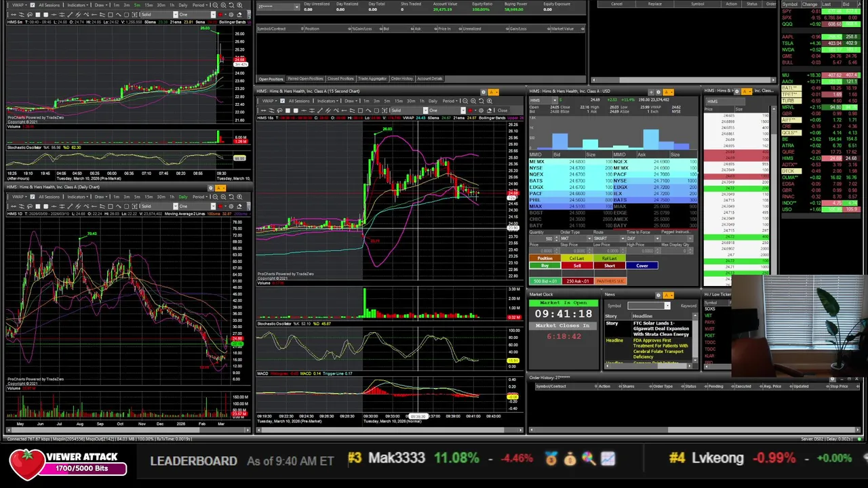The image size is (868, 488).
Task: Switch to Trade Aggregator tab
Action: pos(372,79)
